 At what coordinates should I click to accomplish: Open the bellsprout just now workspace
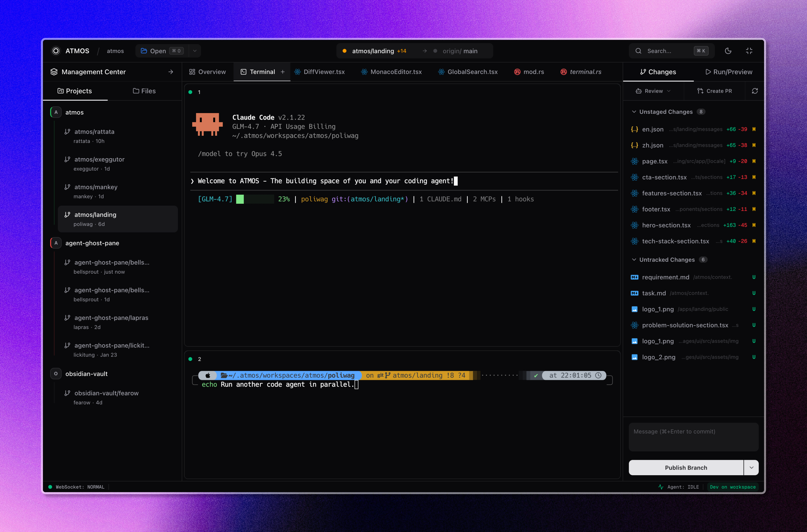pyautogui.click(x=118, y=267)
